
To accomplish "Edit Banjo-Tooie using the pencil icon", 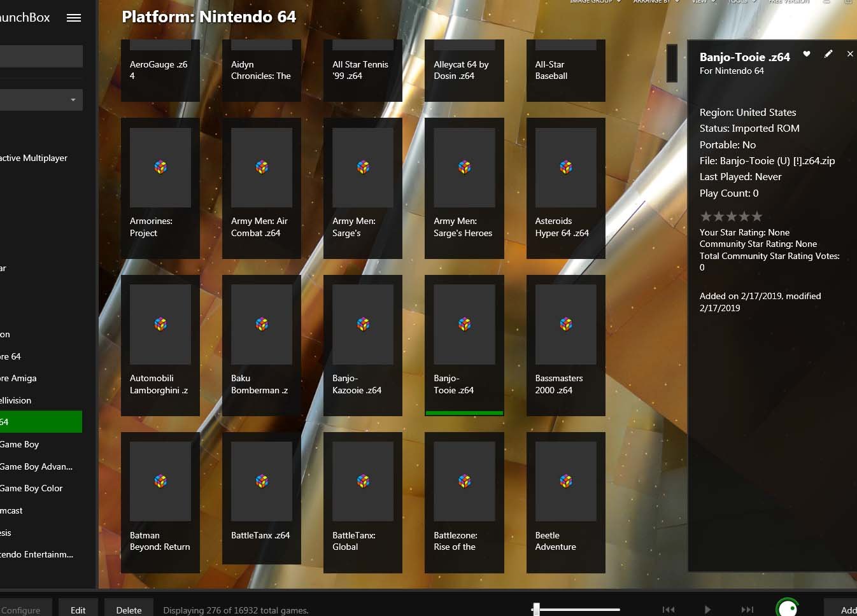I will tap(828, 54).
